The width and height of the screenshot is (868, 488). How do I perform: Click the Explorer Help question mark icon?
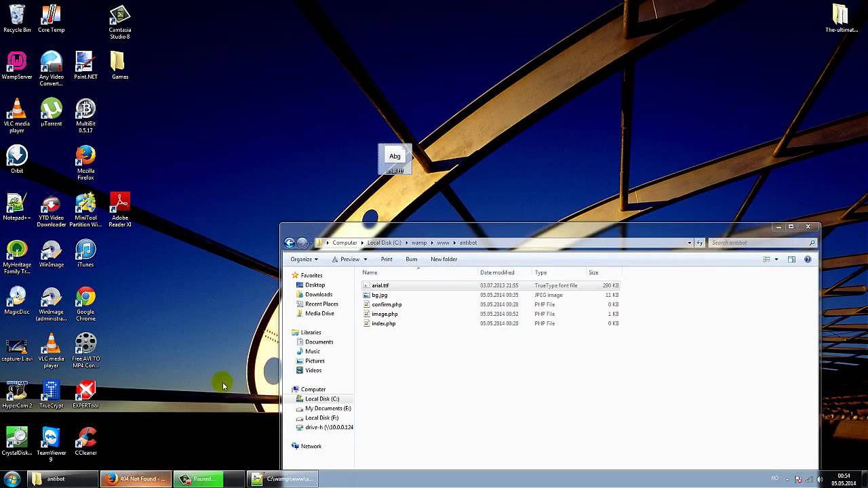click(808, 259)
